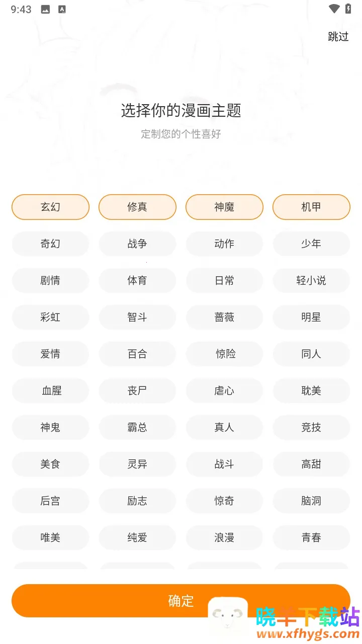This screenshot has width=362, height=644.
Task: Tap the picture notification icon in status bar
Action: click(x=45, y=9)
